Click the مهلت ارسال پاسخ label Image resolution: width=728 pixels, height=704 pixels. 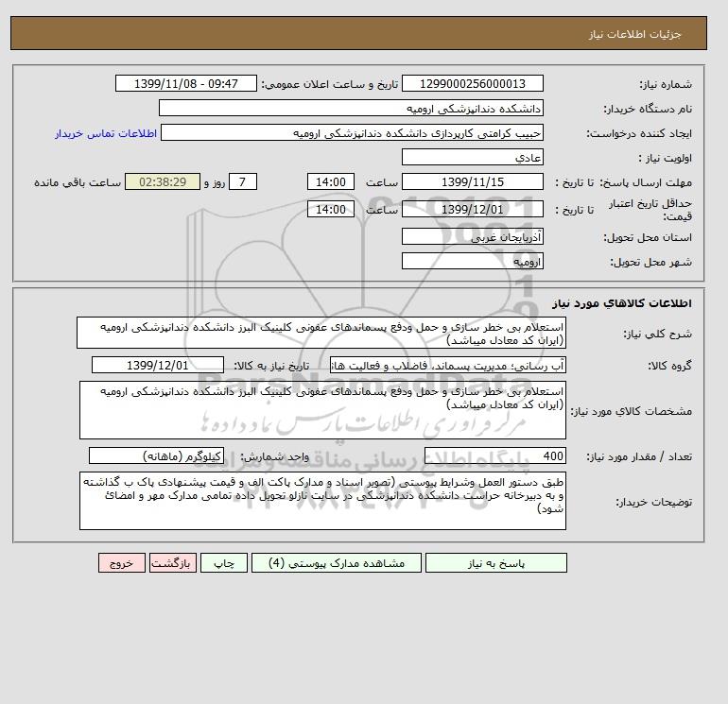point(646,182)
